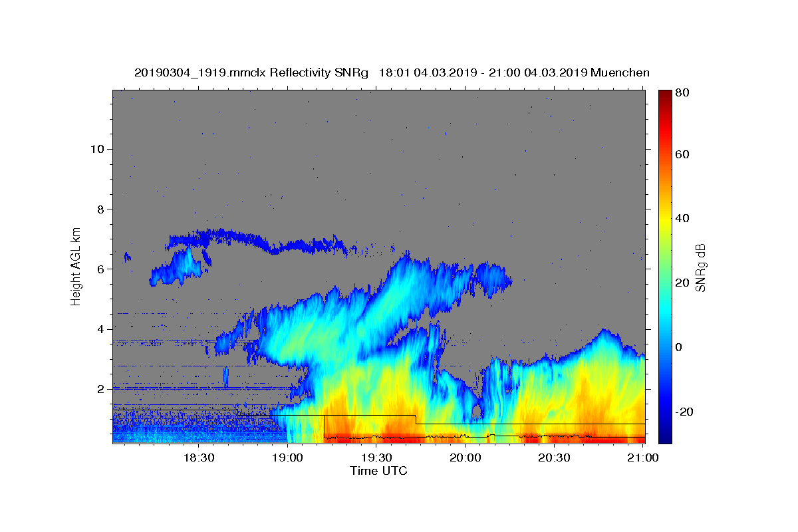This screenshot has width=798, height=532.
Task: Click the plot title text '20190304_1919.mmclx Reflectivity SNRg'
Action: click(x=251, y=72)
